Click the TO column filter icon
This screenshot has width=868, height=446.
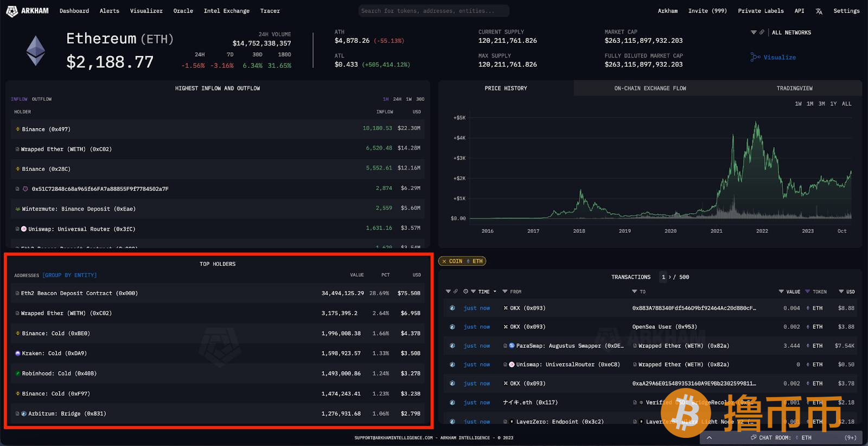point(635,291)
